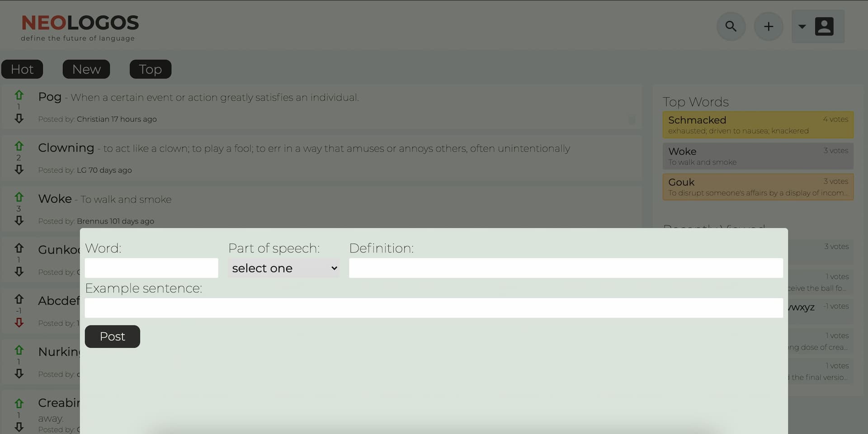The height and width of the screenshot is (434, 868).
Task: Upvote the word Pog
Action: click(x=19, y=95)
